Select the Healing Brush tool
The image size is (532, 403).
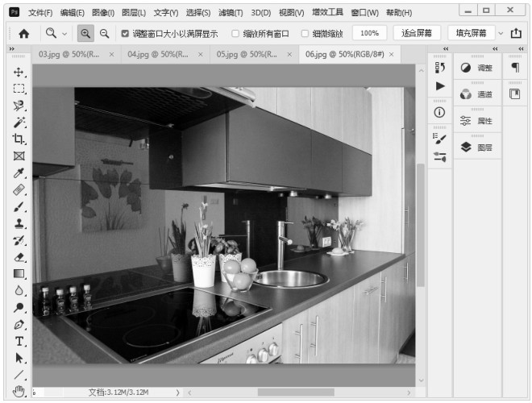tap(19, 189)
